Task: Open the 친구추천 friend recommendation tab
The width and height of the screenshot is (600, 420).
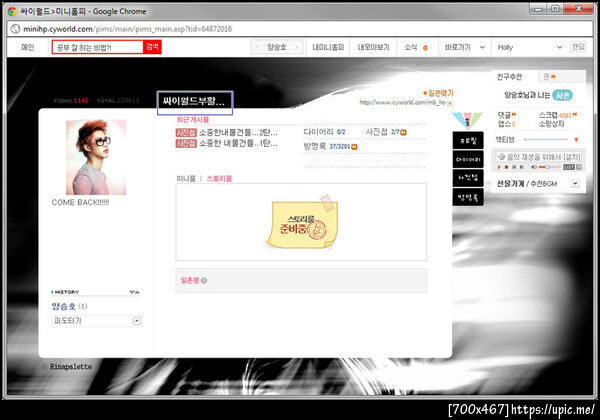Action: pyautogui.click(x=509, y=77)
